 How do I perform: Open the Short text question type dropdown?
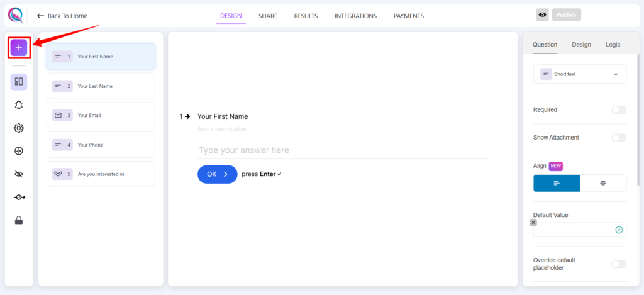pos(579,74)
